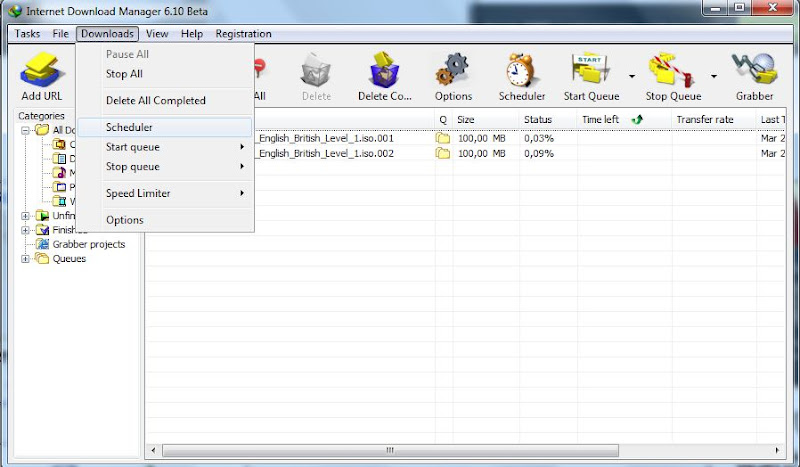Click queue folder icon for iso.002 row
Screen dimensions: 800x467
(443, 153)
